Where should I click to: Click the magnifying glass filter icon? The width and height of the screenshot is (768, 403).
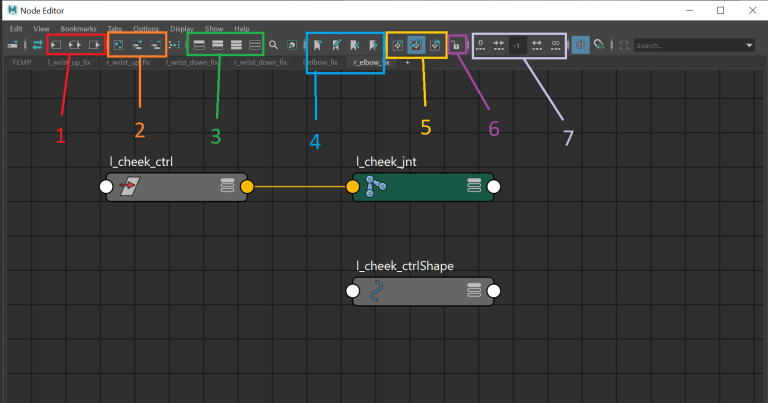[x=273, y=45]
